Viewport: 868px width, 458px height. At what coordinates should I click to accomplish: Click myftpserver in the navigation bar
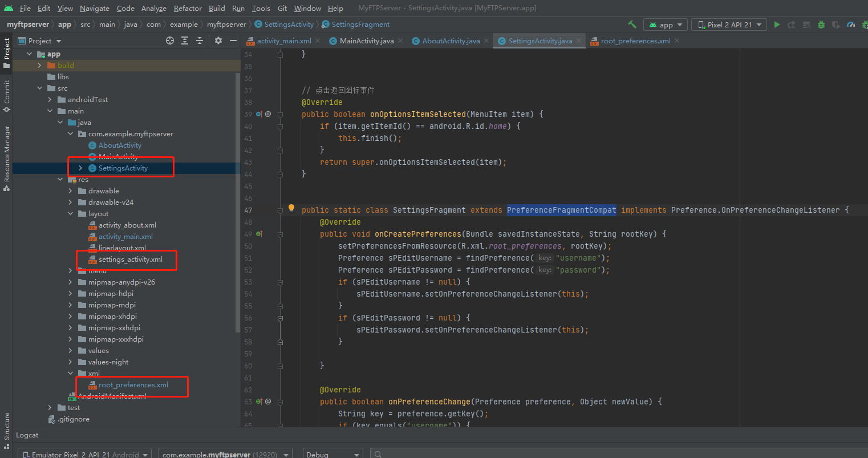click(x=27, y=25)
